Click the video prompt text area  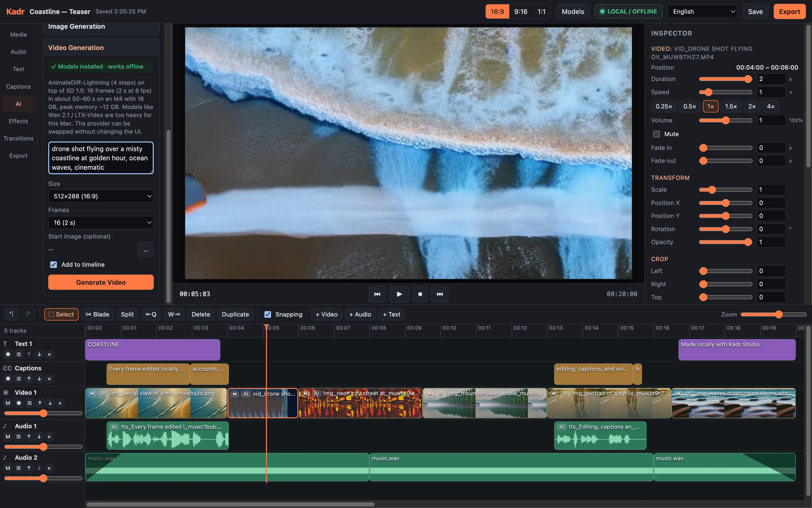point(101,158)
